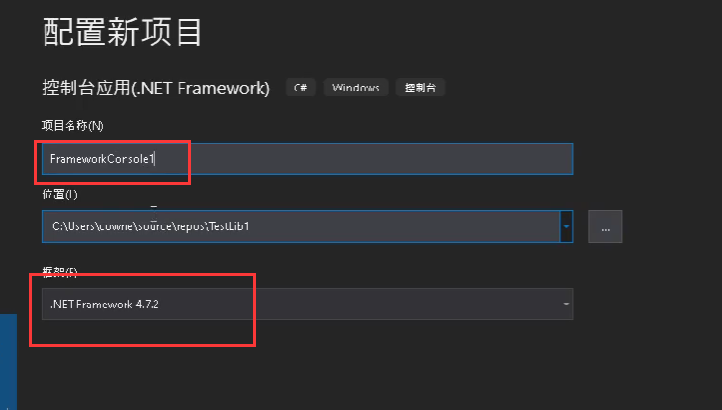Click .NET Framework 4.7.2 framework text

tap(105, 304)
